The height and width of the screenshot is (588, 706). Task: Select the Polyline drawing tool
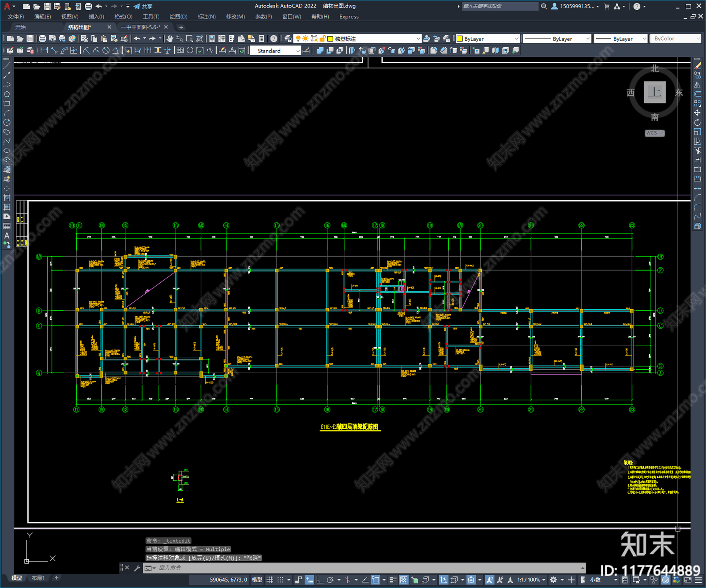pos(7,85)
